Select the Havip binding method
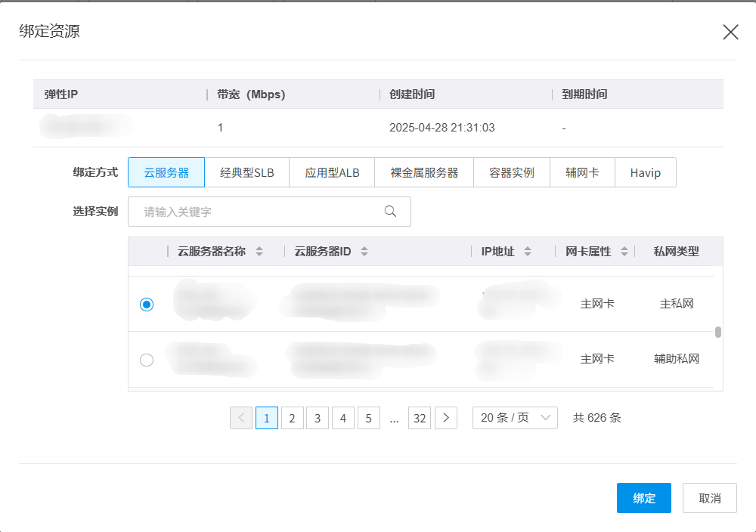This screenshot has width=756, height=532. pyautogui.click(x=645, y=172)
